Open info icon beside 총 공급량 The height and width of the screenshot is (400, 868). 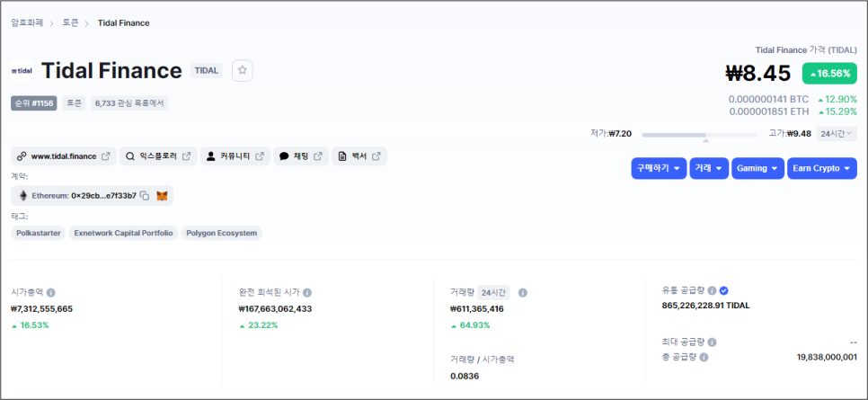point(704,358)
